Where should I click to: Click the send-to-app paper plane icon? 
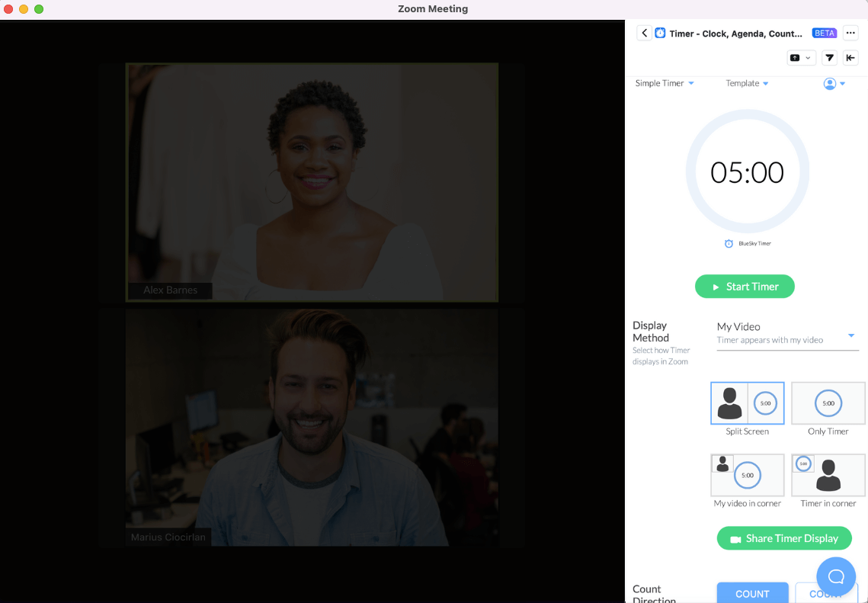click(x=829, y=57)
